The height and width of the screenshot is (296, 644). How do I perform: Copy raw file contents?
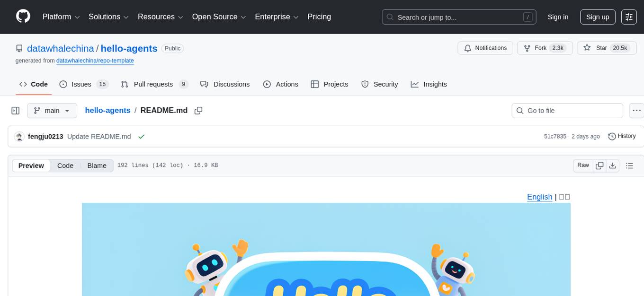pyautogui.click(x=599, y=165)
